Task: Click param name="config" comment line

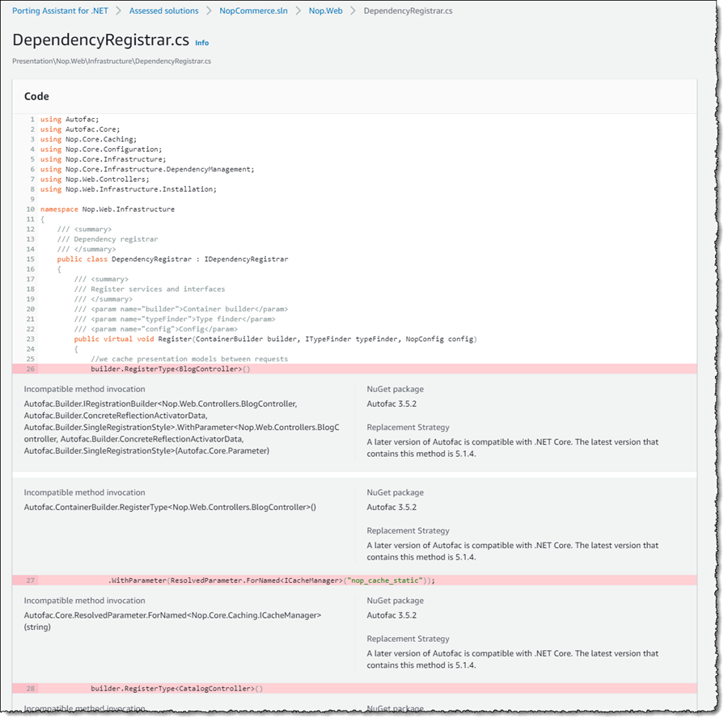Action: click(x=155, y=329)
